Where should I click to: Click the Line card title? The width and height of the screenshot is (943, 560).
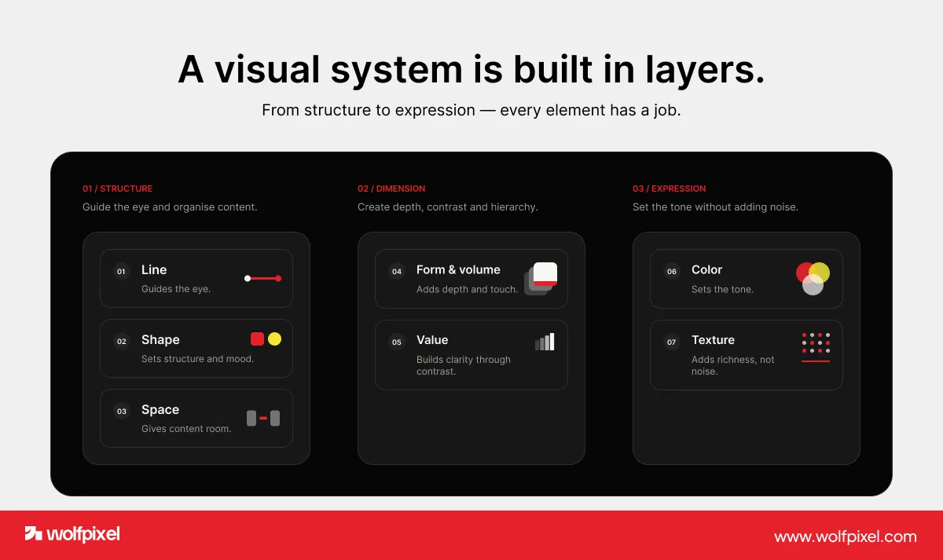(x=154, y=269)
